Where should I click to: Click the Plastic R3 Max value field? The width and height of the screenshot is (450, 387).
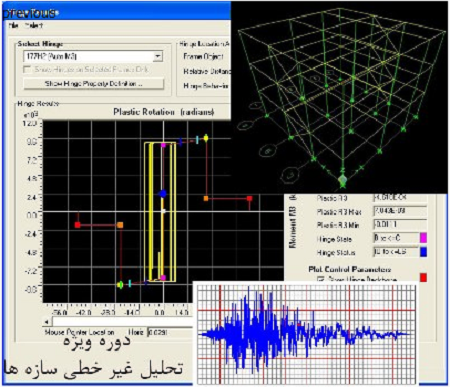point(400,211)
